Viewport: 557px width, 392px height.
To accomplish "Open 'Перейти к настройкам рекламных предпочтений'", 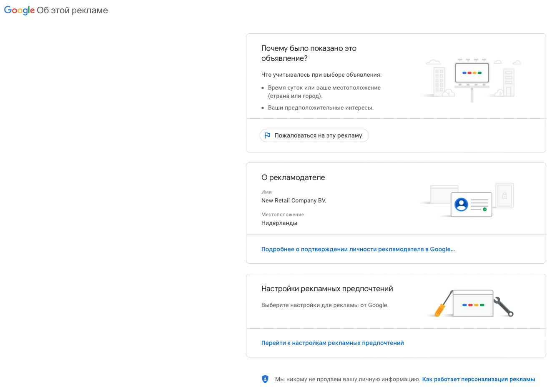I will [332, 342].
